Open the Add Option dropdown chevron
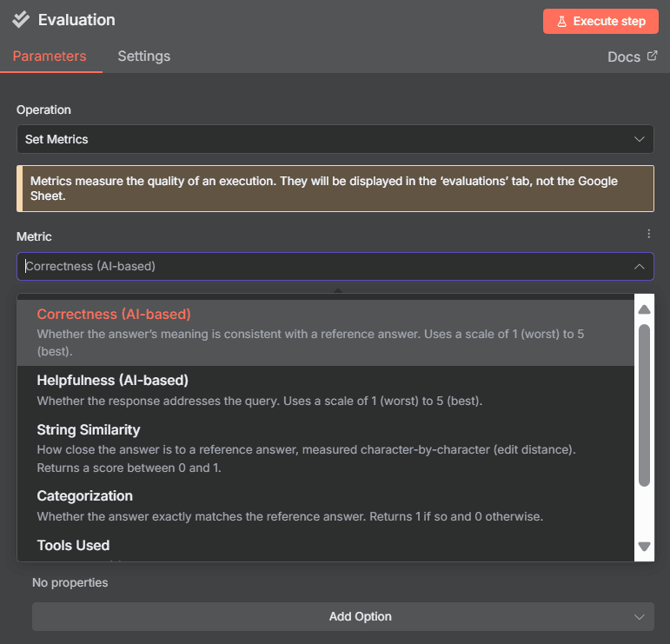Viewport: 670px width, 644px height. point(639,617)
